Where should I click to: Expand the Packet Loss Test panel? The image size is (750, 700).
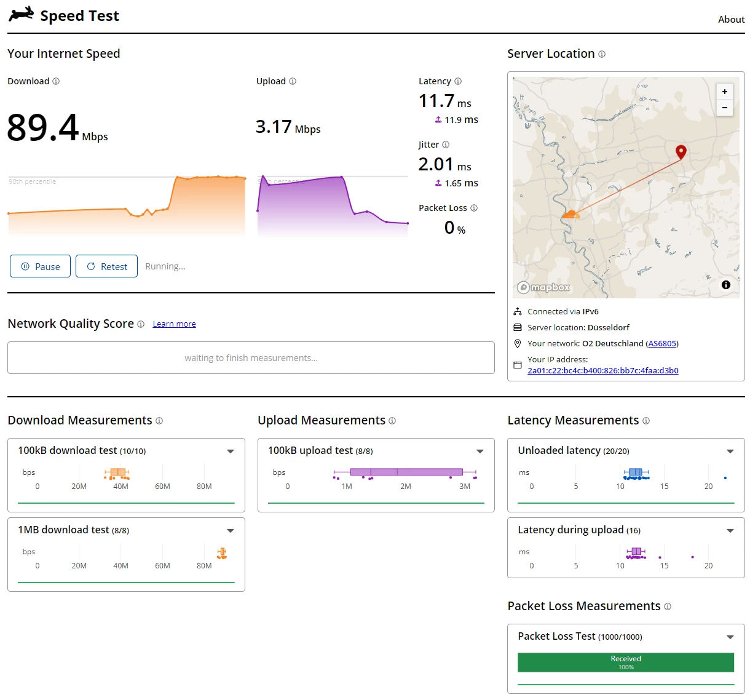(x=730, y=637)
